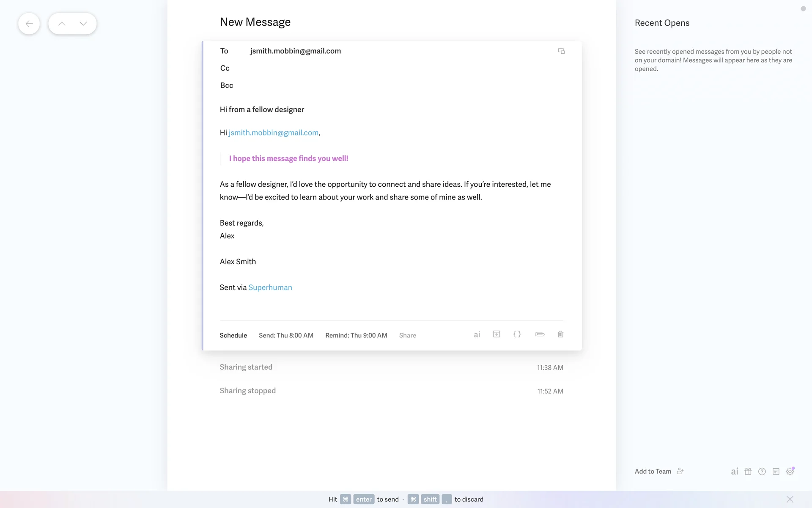Attach a file with the paperclip icon
Image resolution: width=812 pixels, height=508 pixels.
[x=539, y=334]
